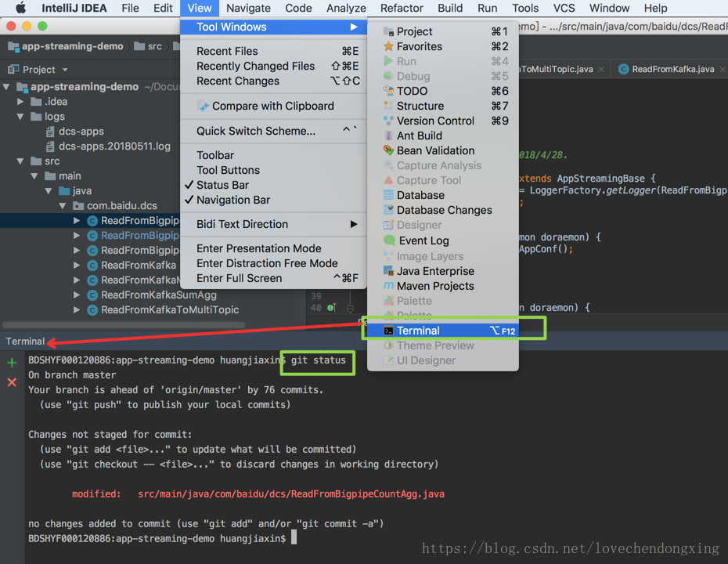Click the dcs-apps file icon
The height and width of the screenshot is (564, 728).
click(50, 132)
